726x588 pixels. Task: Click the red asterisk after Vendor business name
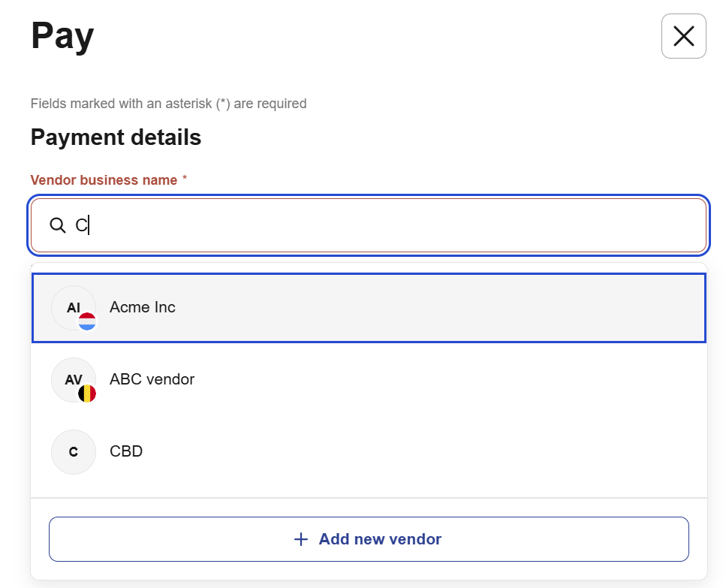pyautogui.click(x=185, y=179)
